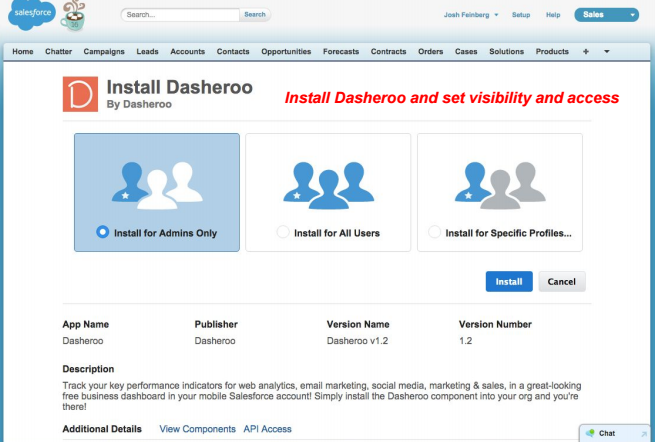Click into the Search input field
This screenshot has height=442, width=662.
pos(180,14)
